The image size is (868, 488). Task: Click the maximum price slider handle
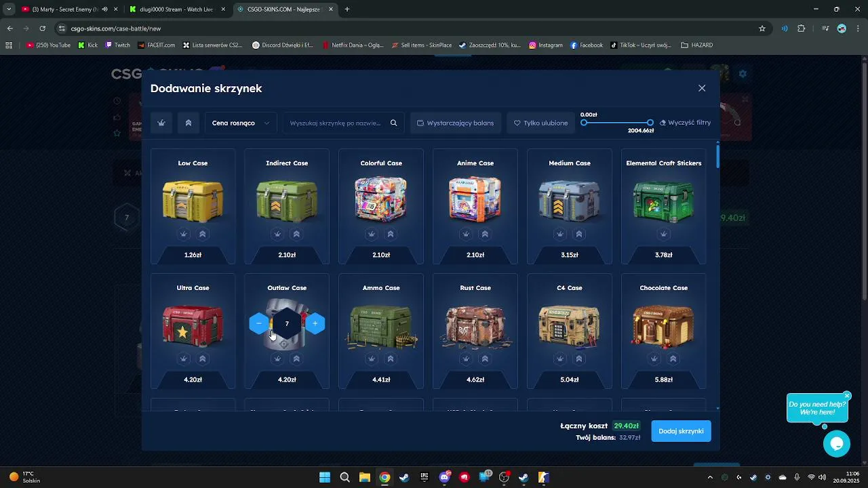point(650,123)
